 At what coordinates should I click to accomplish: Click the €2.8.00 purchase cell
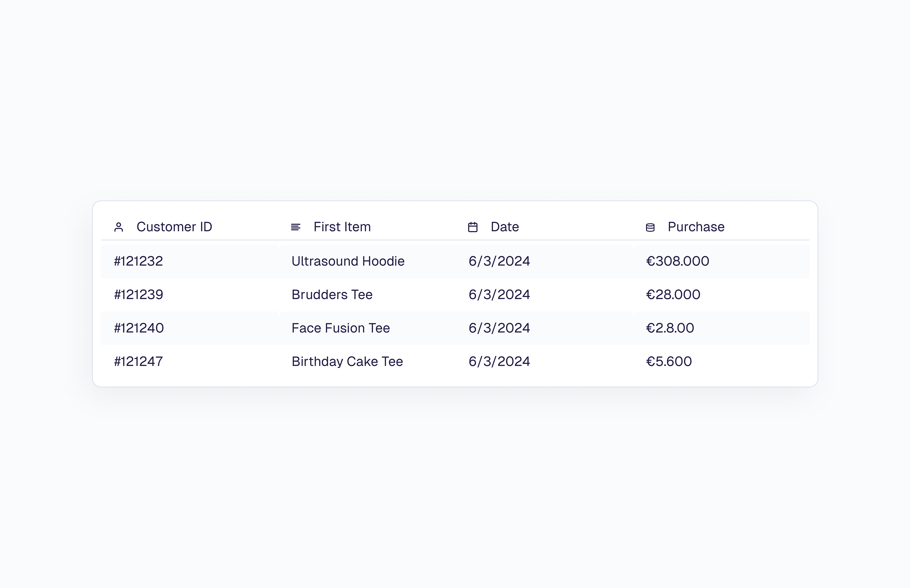[670, 328]
